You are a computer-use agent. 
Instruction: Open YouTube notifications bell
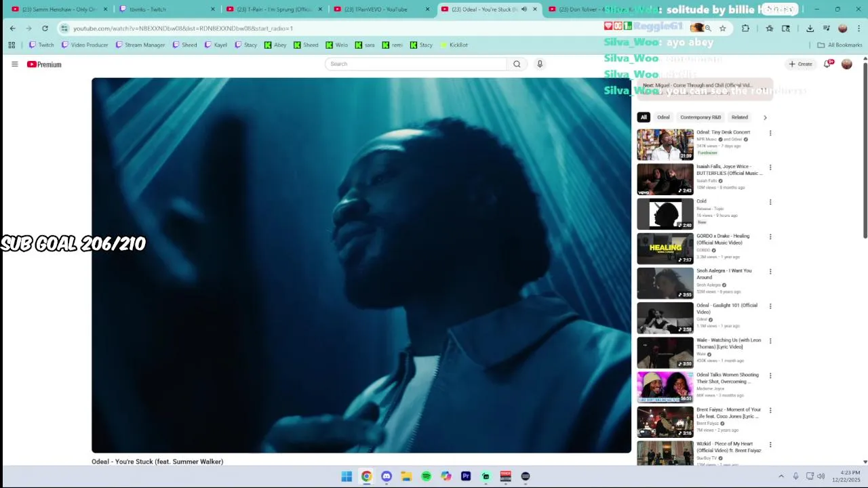point(827,64)
